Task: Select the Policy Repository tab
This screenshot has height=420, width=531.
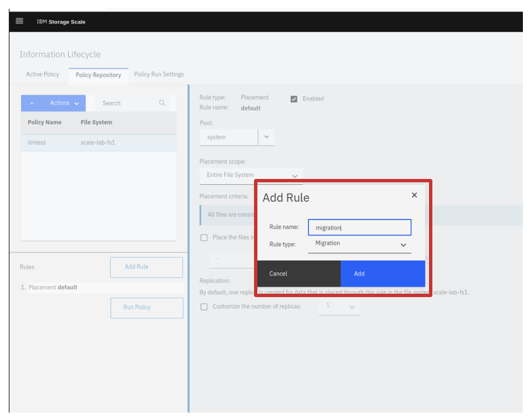Action: tap(98, 75)
